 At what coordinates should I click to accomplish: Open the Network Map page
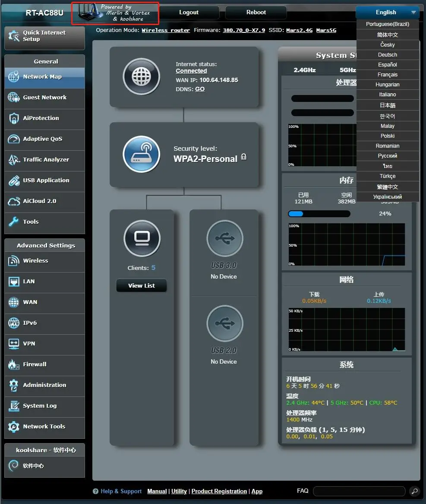click(x=37, y=78)
